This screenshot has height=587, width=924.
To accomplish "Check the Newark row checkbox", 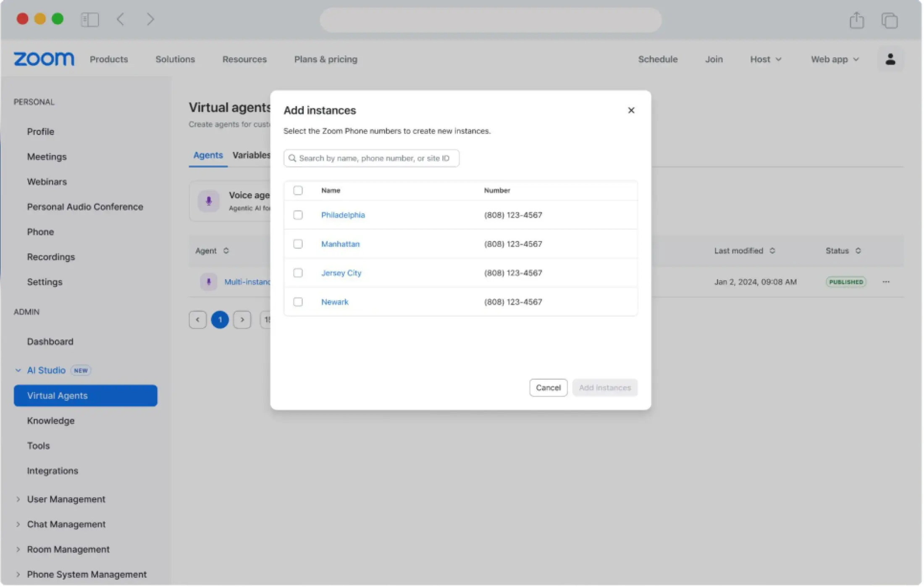I will coord(298,302).
